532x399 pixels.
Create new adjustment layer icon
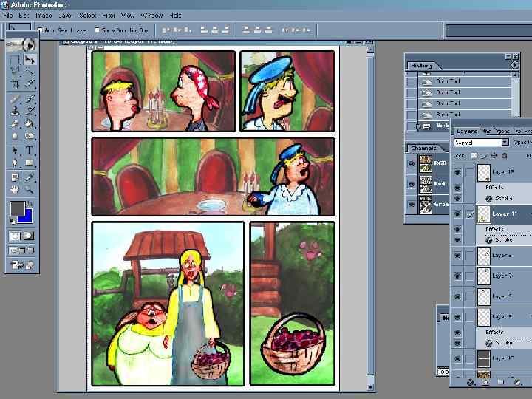516,382
